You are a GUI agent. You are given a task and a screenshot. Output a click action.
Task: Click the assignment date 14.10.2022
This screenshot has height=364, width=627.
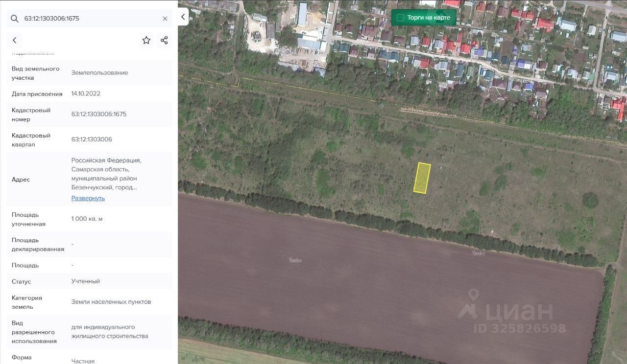coord(86,93)
